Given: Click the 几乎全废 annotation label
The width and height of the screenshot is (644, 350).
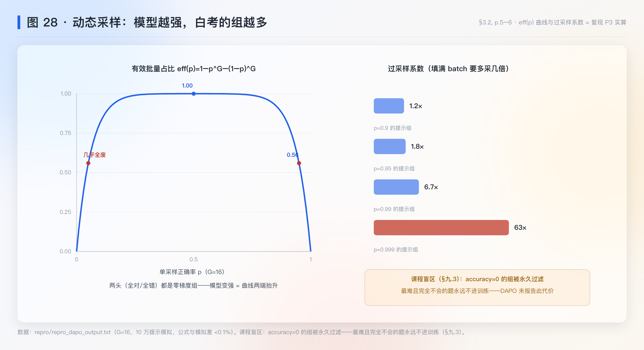Looking at the screenshot, I should tap(95, 155).
